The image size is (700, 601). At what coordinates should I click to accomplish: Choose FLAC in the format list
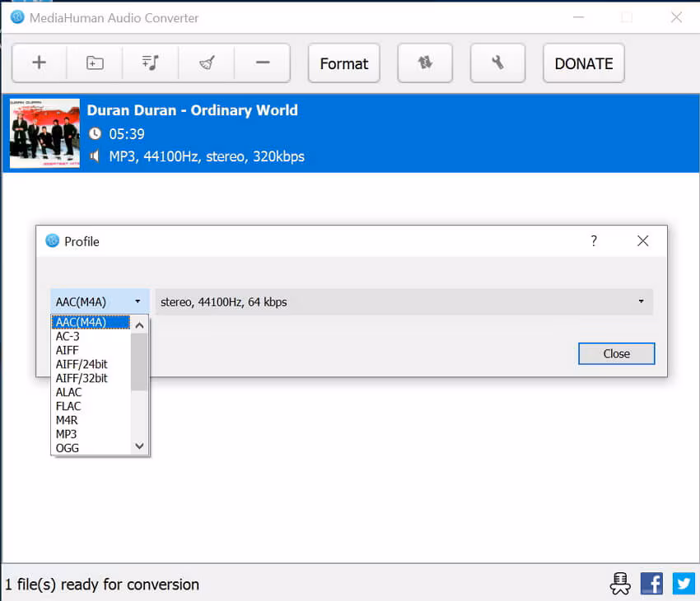[91, 406]
